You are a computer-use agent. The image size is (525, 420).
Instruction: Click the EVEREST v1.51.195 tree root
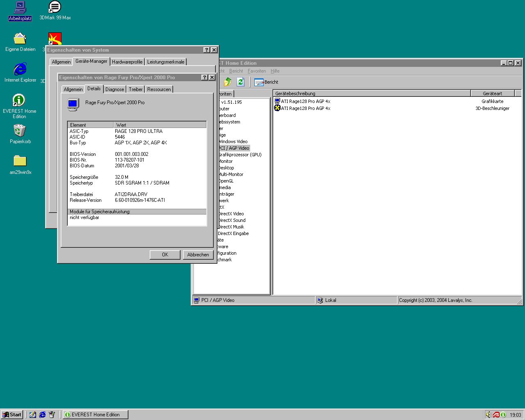pyautogui.click(x=231, y=102)
